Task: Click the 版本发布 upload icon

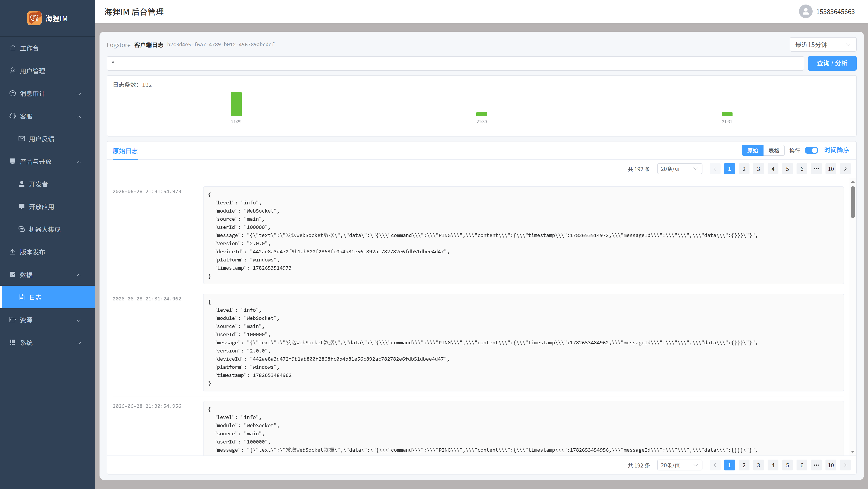Action: 12,252
